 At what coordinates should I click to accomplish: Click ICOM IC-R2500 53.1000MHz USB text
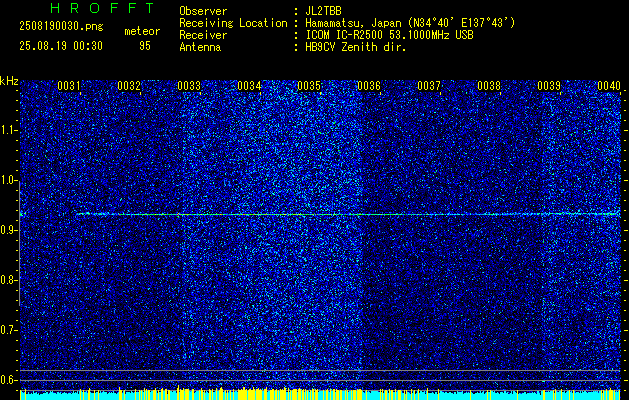[389, 35]
